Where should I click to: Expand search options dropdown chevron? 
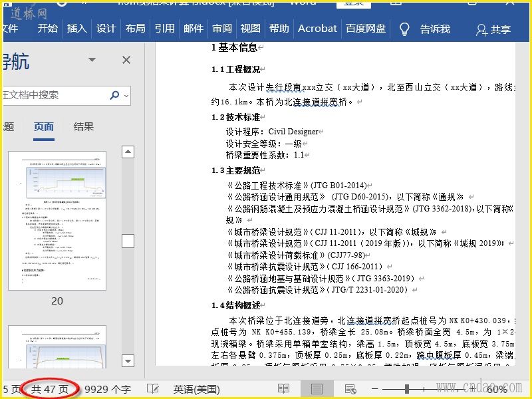click(x=126, y=96)
